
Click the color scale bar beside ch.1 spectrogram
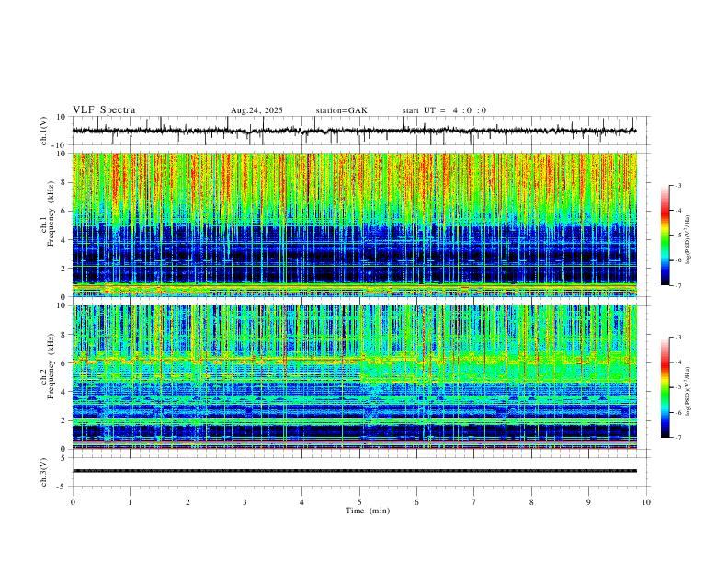(x=665, y=236)
